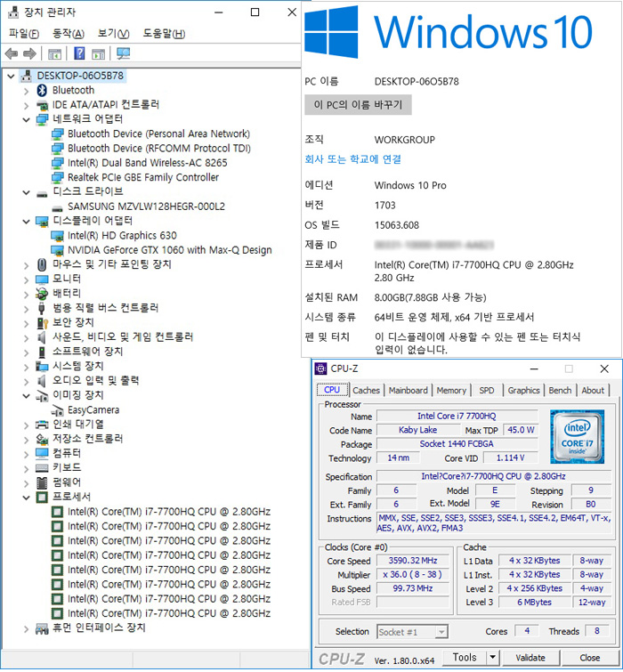Click the Intel Core i7 logo in CPU-Z
The width and height of the screenshot is (623, 672).
click(x=577, y=437)
